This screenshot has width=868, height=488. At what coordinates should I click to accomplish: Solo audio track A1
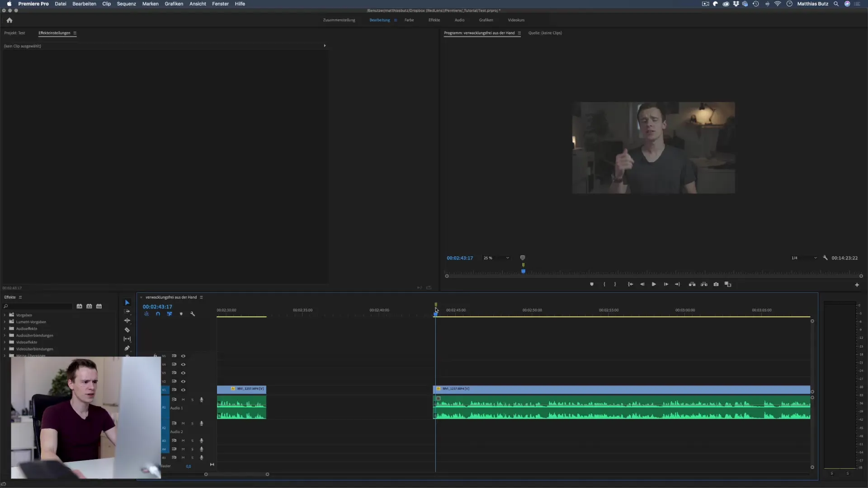[x=192, y=399]
